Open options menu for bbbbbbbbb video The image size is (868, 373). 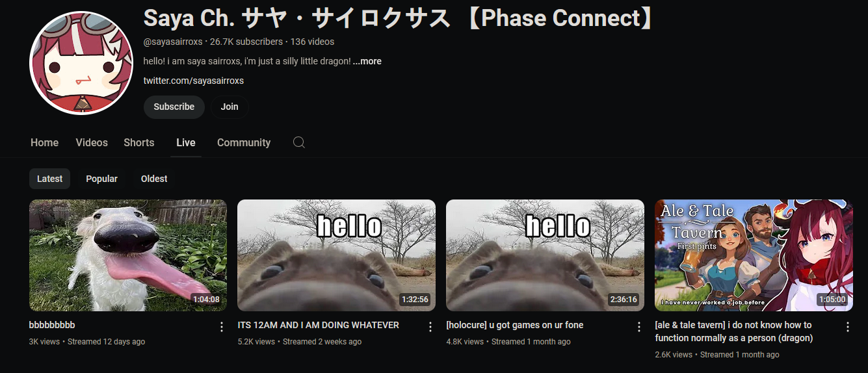click(x=221, y=327)
